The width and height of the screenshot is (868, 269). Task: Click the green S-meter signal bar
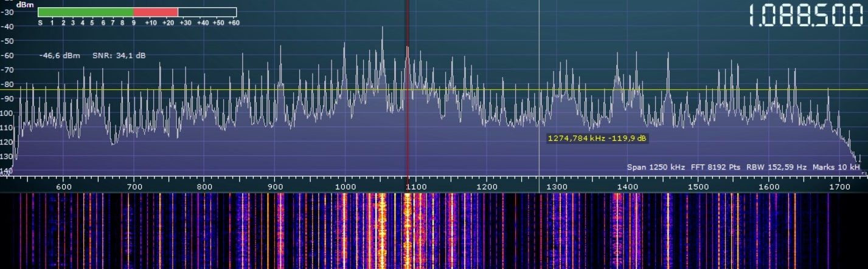click(85, 12)
